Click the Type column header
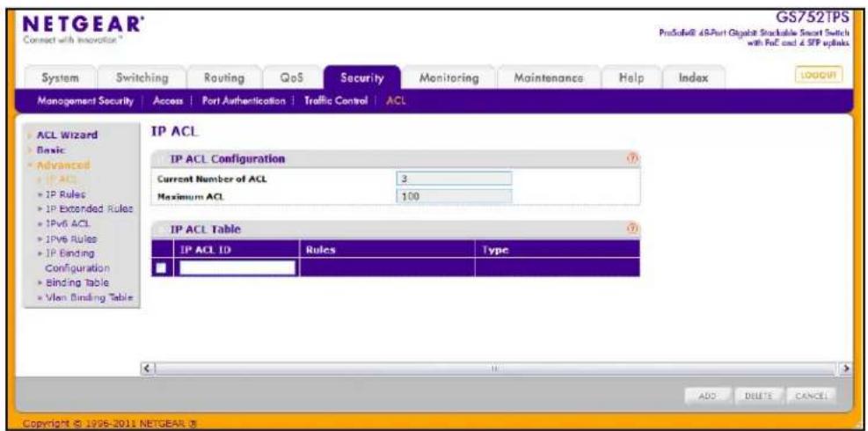 coord(558,249)
